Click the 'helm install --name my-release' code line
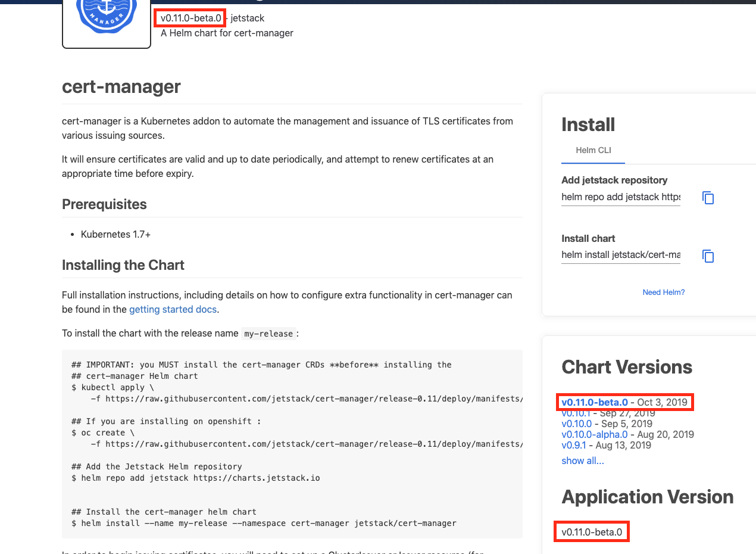Image resolution: width=756 pixels, height=554 pixels. tap(264, 523)
